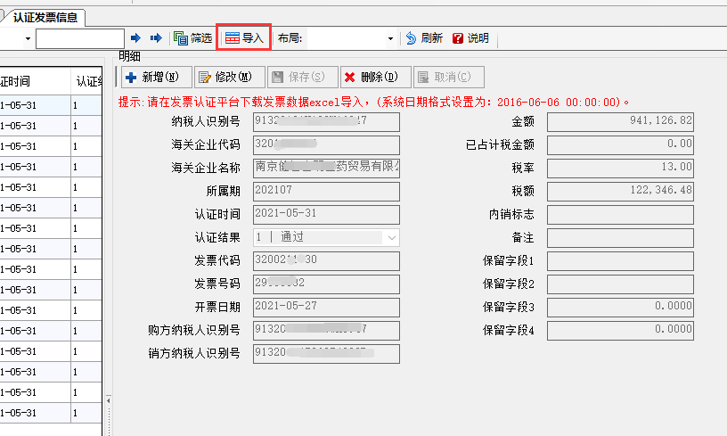Click the 认证时间 column header
The image size is (727, 436).
[20, 80]
